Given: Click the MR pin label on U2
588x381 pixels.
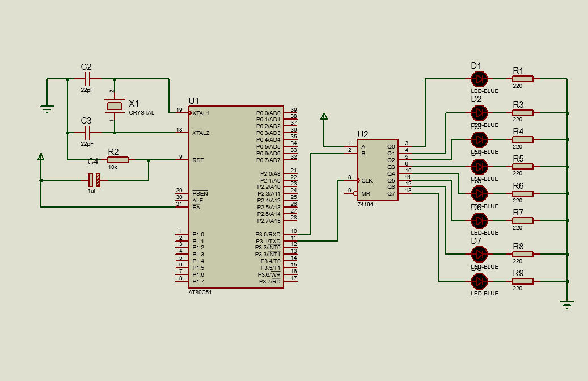Looking at the screenshot, I should (x=366, y=194).
